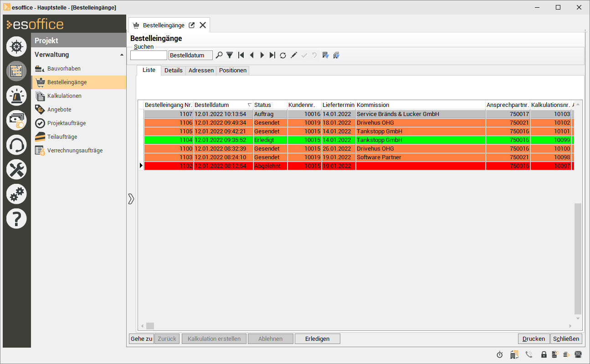
Task: Click the Gehe zu button
Action: pyautogui.click(x=141, y=339)
